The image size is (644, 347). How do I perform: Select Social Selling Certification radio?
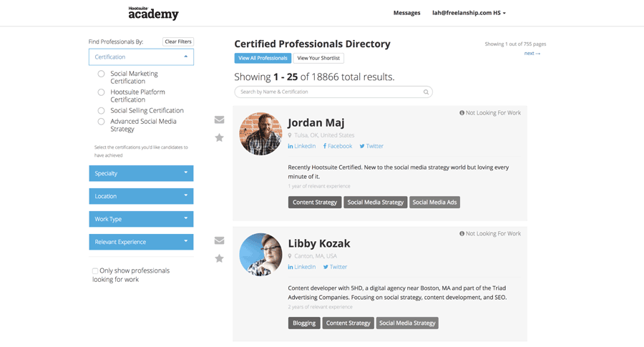point(101,110)
